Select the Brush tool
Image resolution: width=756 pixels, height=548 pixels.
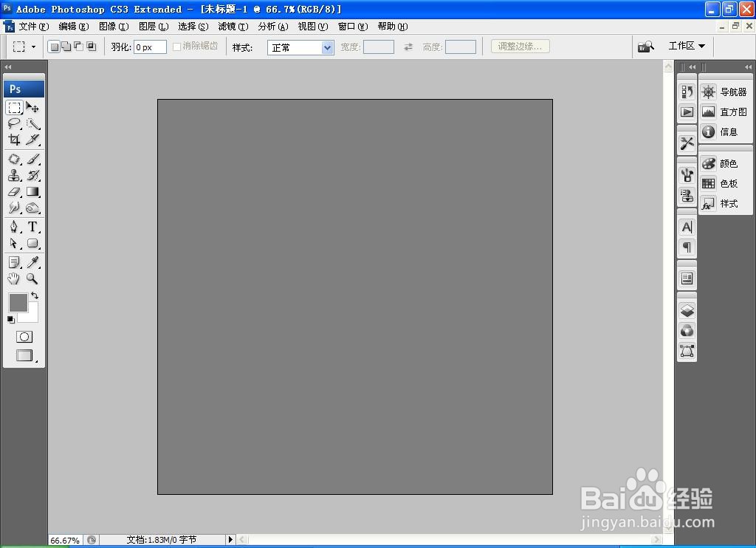32,159
